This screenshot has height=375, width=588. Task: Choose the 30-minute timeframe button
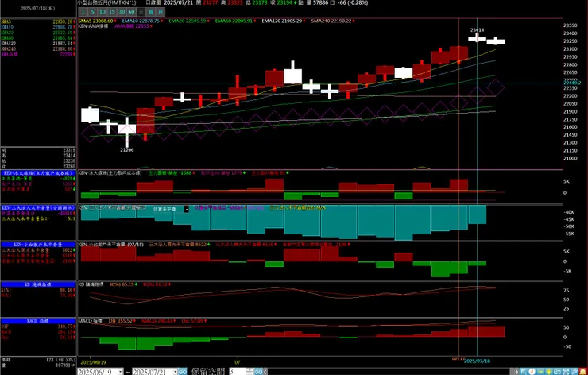(x=122, y=12)
